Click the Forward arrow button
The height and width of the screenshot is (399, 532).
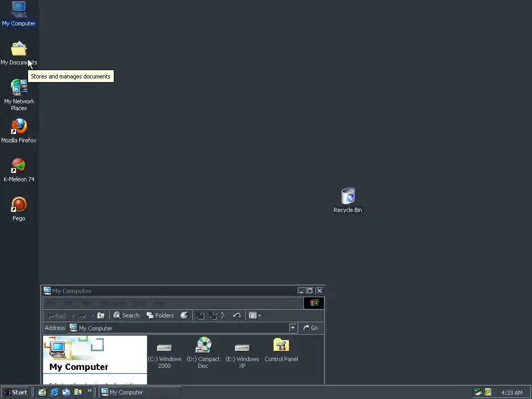[x=83, y=316]
